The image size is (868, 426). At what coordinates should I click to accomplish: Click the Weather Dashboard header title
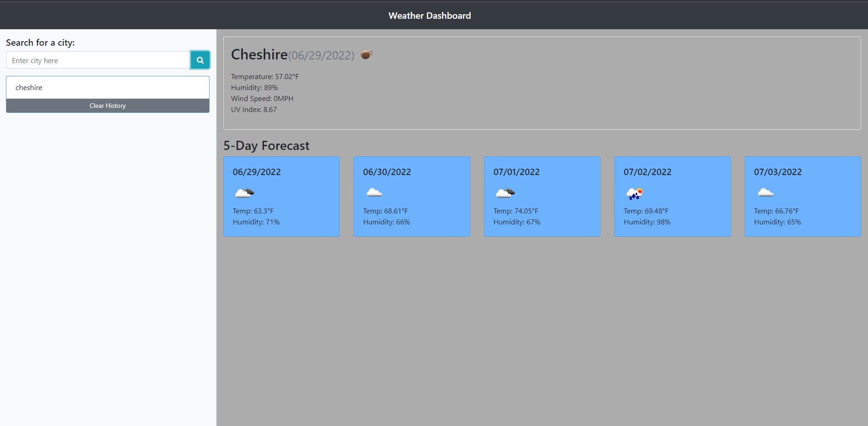pos(429,15)
